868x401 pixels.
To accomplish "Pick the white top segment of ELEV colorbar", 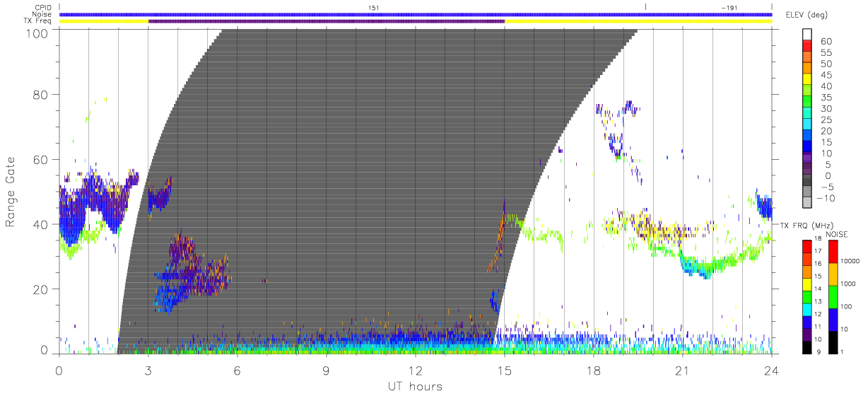I will (807, 35).
